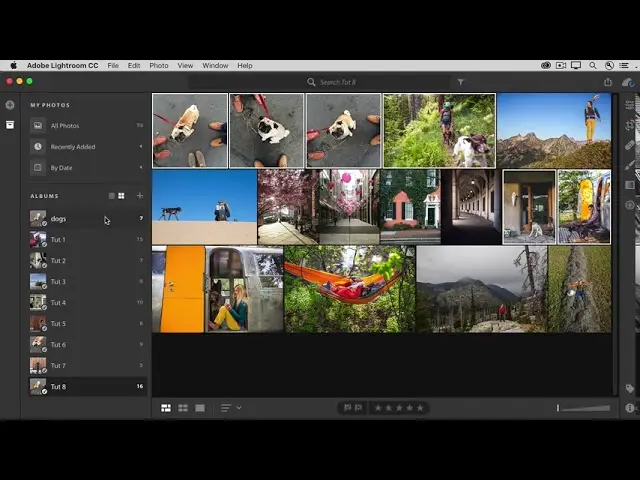Open the sort order dropdown chevron
640x480 pixels.
(239, 407)
